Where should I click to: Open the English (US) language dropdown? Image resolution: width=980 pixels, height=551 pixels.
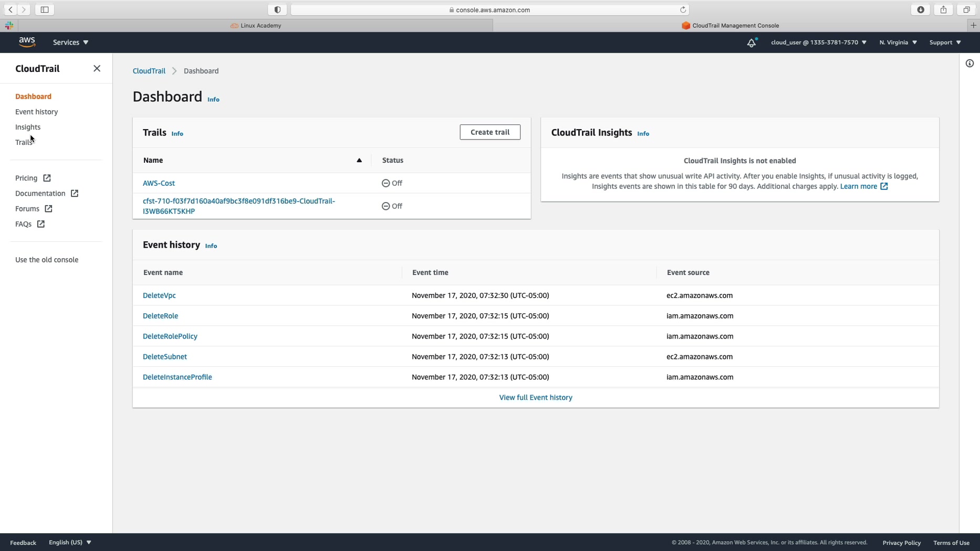[70, 543]
